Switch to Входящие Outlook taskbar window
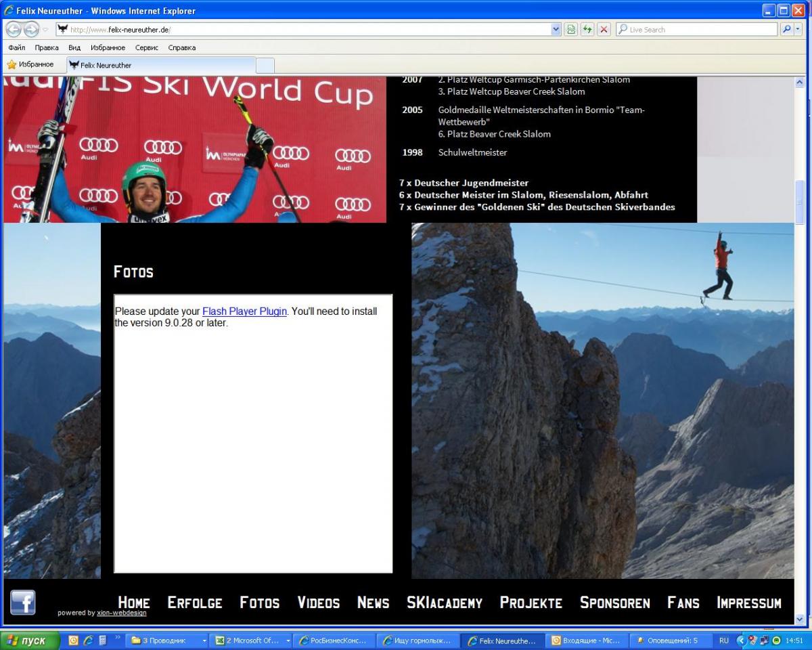812x650 pixels. coord(587,640)
